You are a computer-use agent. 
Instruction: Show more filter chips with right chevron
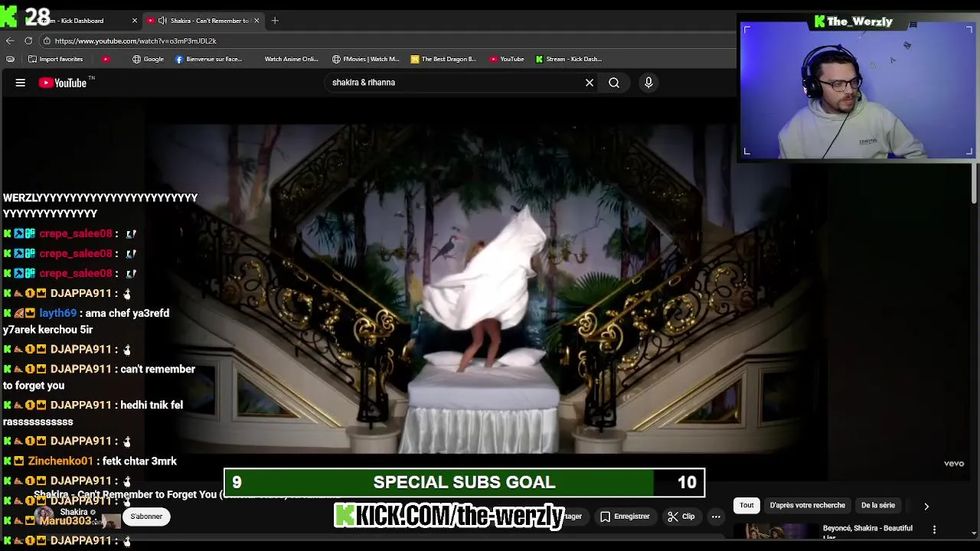tap(926, 506)
